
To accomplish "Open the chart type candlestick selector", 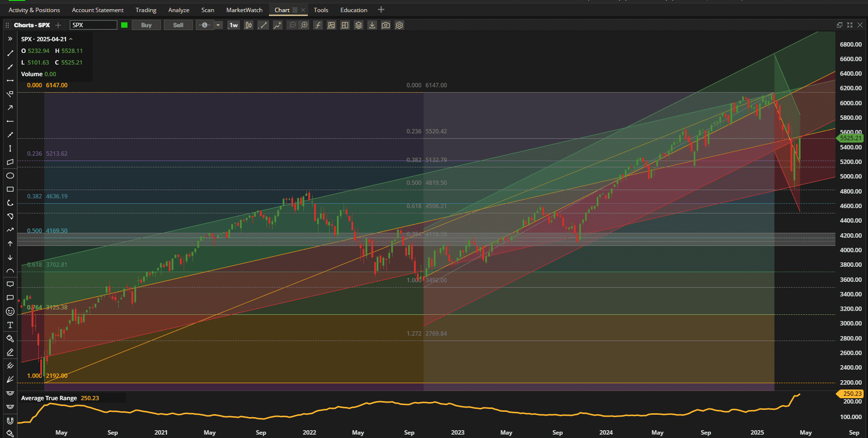I will [249, 25].
